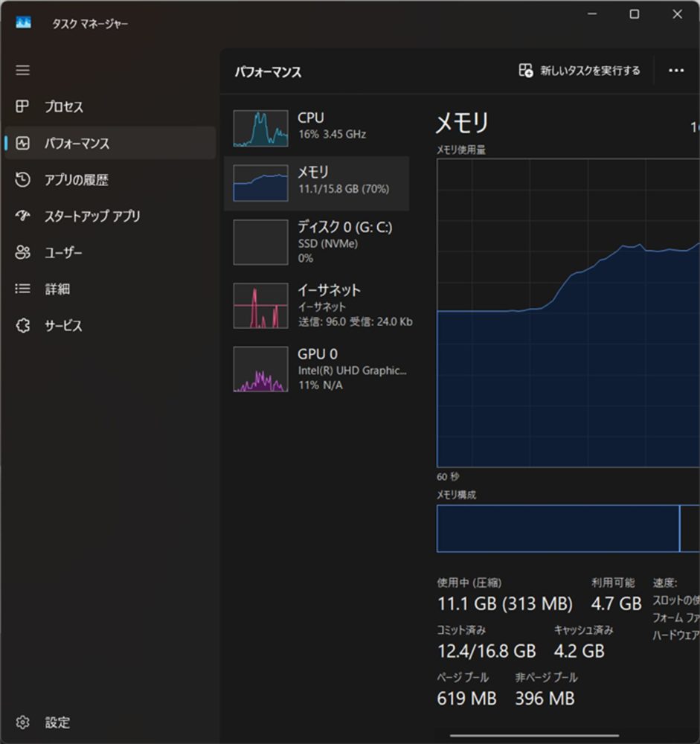Click the 60 秒 graph time label
This screenshot has width=700, height=744.
(x=448, y=476)
